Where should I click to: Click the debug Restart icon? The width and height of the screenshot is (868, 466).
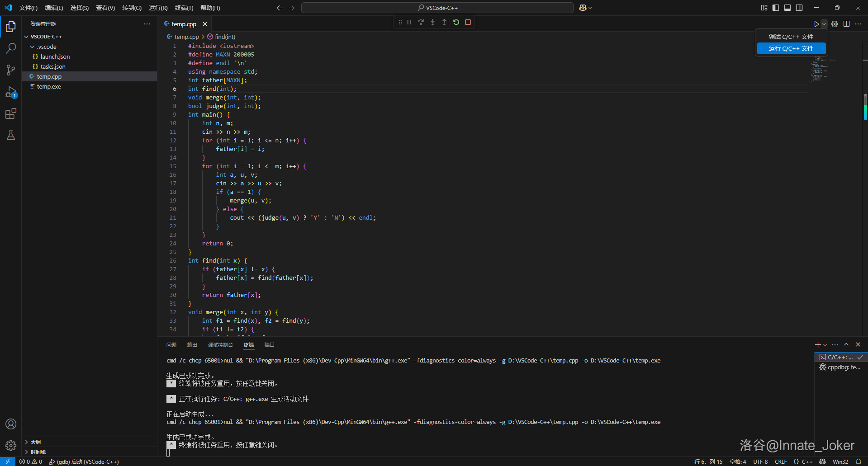point(456,22)
